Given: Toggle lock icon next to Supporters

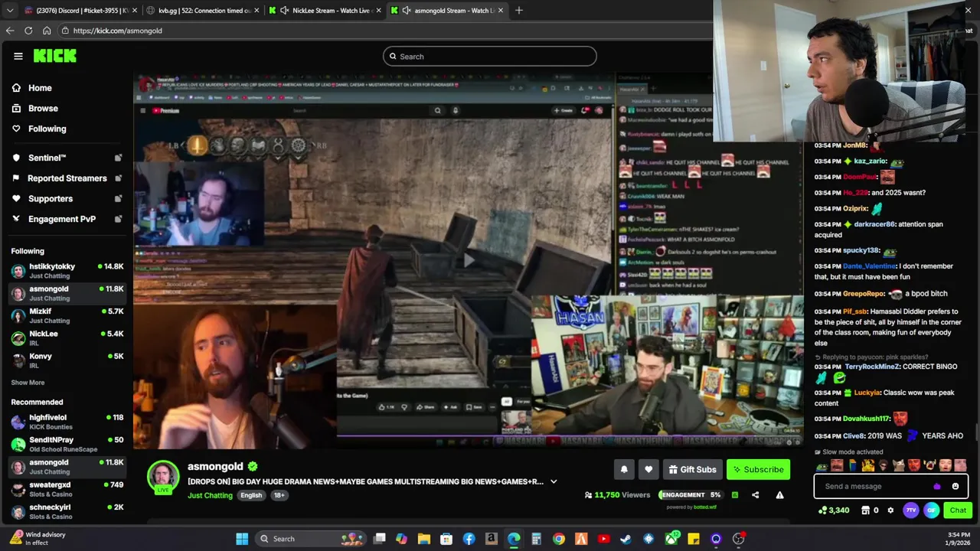Looking at the screenshot, I should (x=118, y=199).
